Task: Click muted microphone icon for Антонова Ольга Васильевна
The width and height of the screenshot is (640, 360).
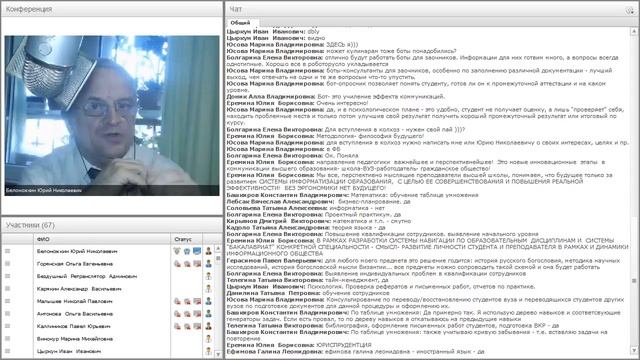Action: click(x=177, y=314)
